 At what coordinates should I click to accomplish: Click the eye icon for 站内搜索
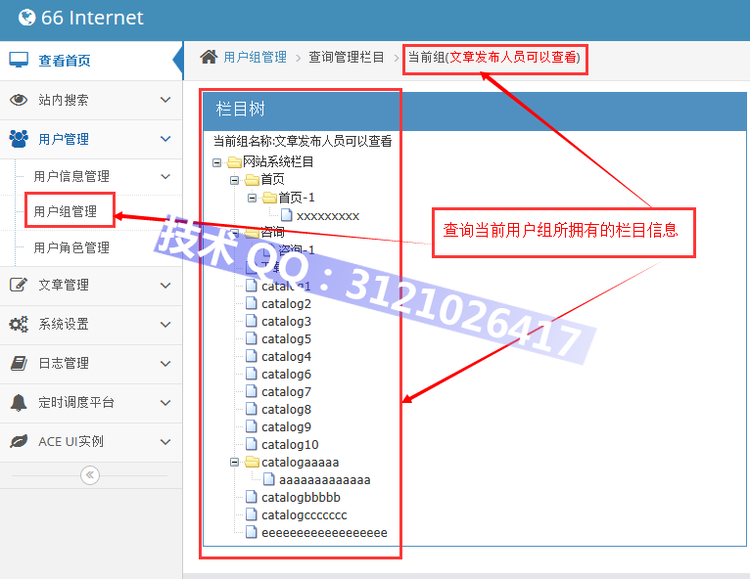coord(19,100)
